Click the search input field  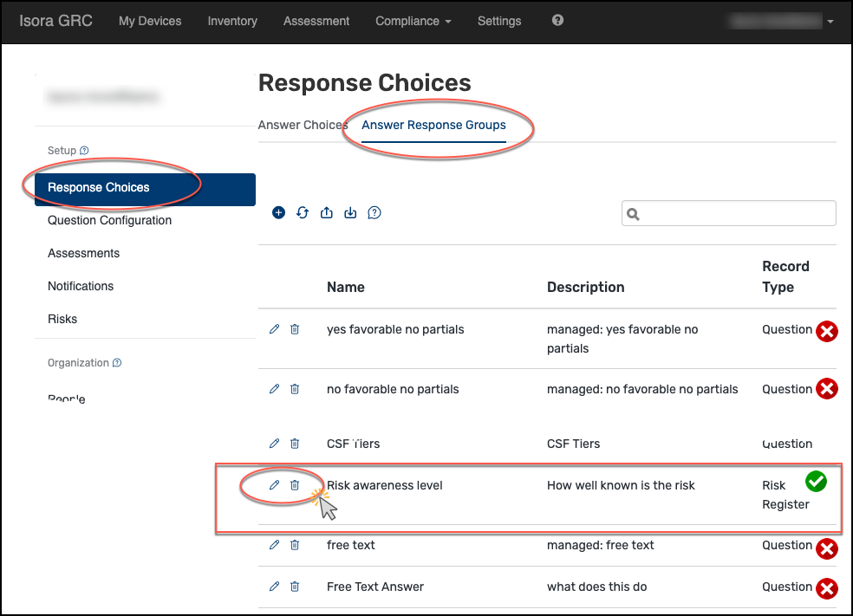[x=737, y=213]
